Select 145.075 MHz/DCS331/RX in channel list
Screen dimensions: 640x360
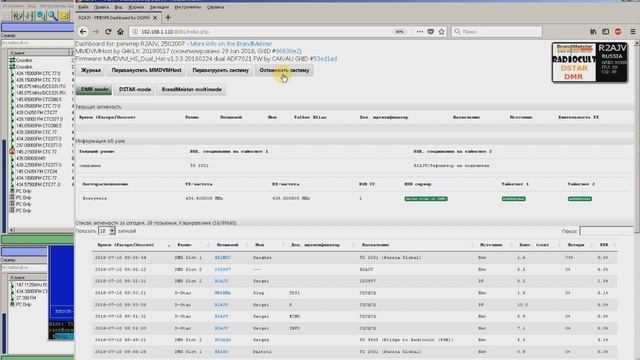[41, 93]
